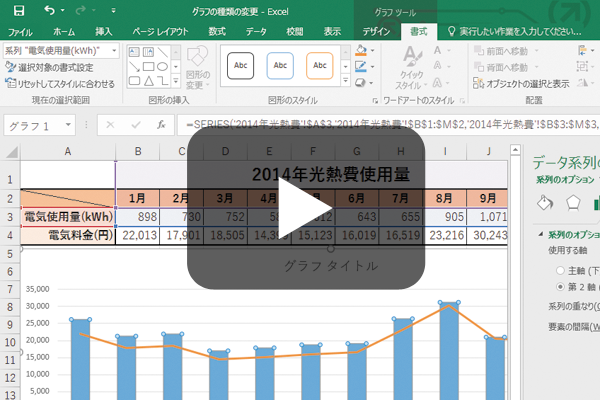Viewport: 600px width, 400px height.
Task: Open the shape outline dropdown arrow
Action: tap(373, 67)
